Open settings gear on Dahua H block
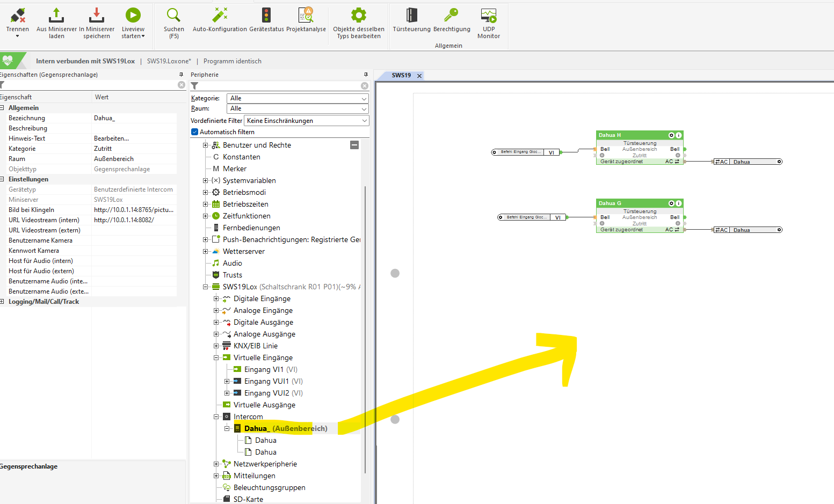 (671, 135)
